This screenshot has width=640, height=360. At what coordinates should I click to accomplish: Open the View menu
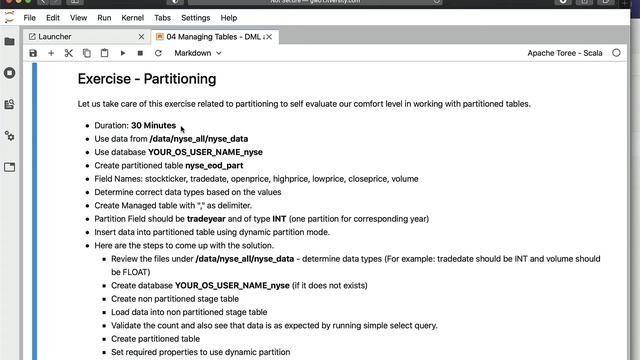point(78,18)
